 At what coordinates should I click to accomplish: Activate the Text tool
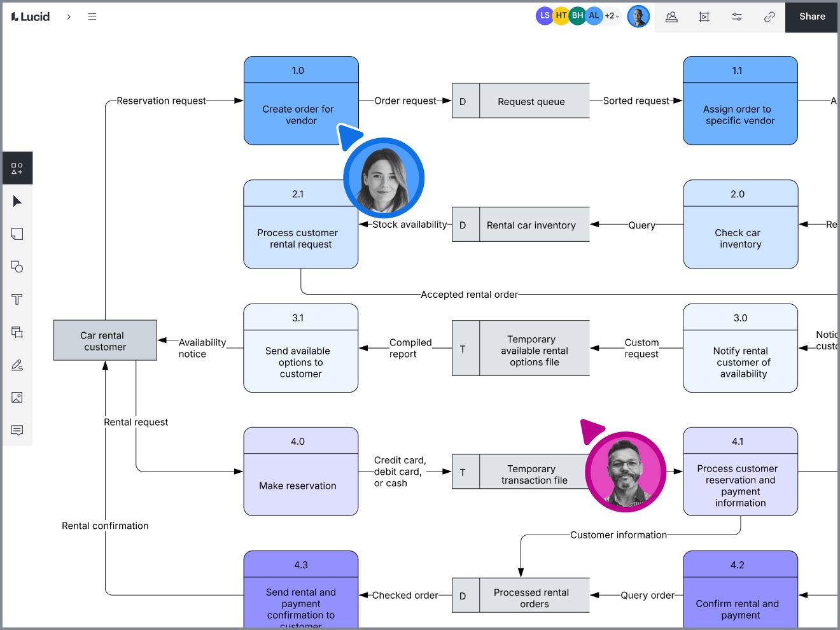[x=17, y=299]
